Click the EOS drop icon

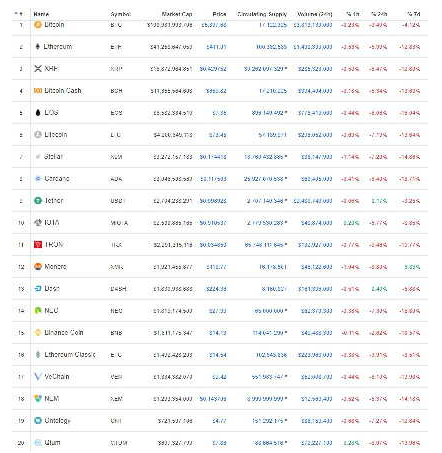(38, 112)
